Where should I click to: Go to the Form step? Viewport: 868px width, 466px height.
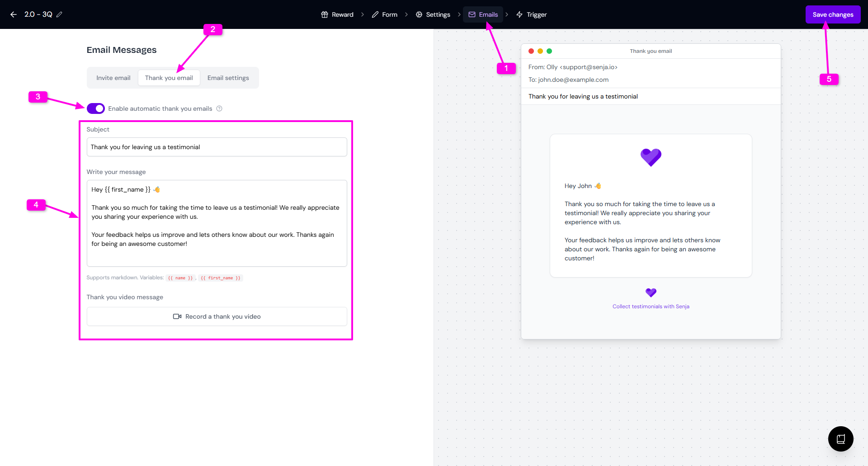coord(384,14)
